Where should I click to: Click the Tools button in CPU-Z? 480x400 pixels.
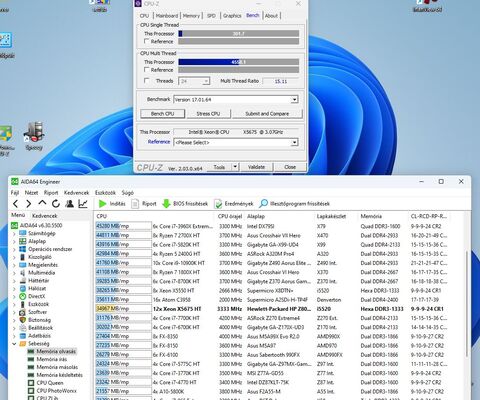tap(219, 167)
